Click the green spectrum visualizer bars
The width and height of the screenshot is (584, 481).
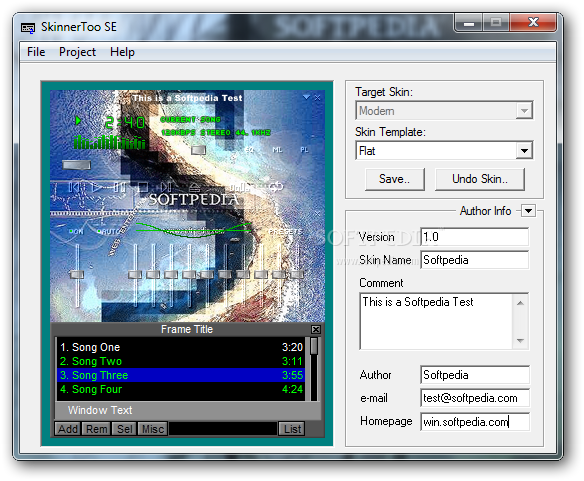[x=110, y=143]
